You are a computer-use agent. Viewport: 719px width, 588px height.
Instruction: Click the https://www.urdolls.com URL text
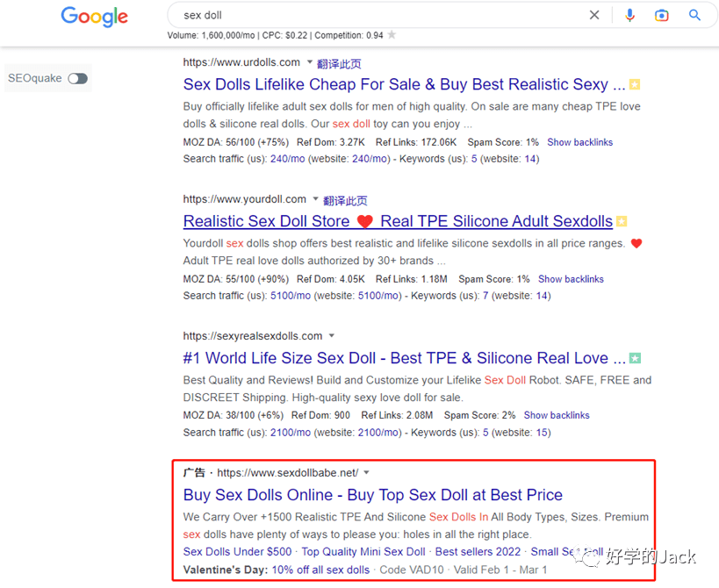[x=241, y=61]
